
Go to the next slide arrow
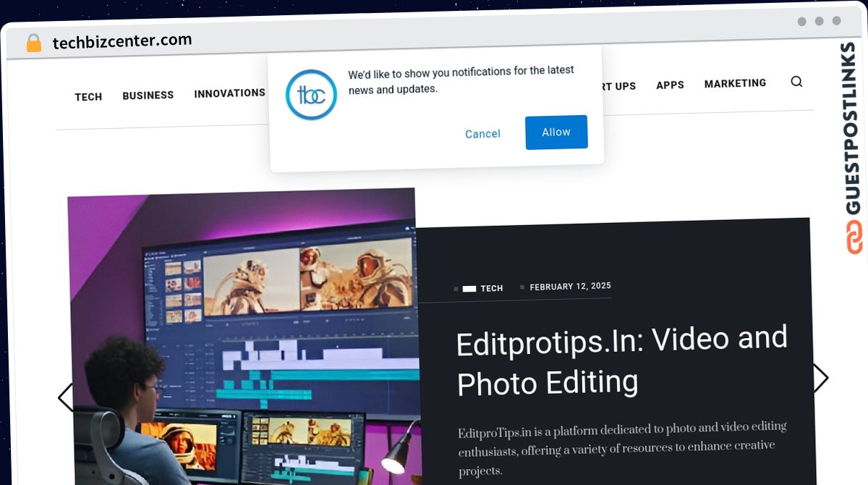[820, 378]
